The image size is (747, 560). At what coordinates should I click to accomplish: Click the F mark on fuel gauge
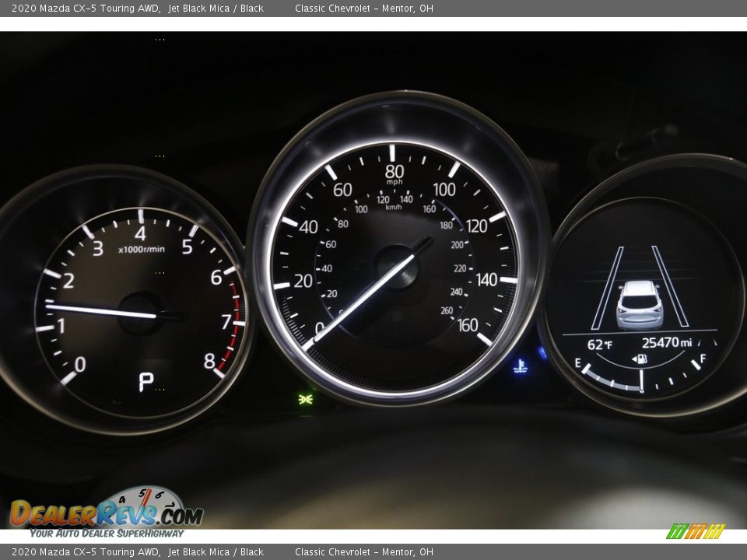click(x=703, y=358)
